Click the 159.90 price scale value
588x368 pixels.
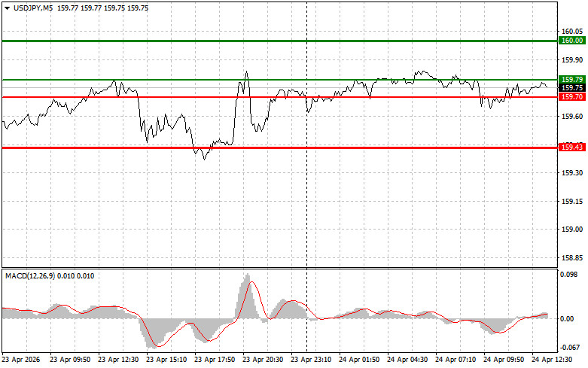[572, 60]
